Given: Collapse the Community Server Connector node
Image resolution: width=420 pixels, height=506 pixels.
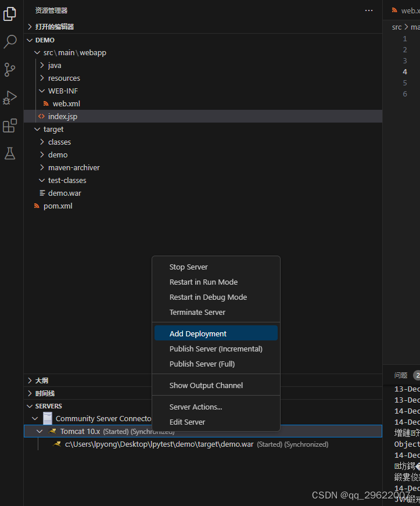Looking at the screenshot, I should click(x=35, y=418).
